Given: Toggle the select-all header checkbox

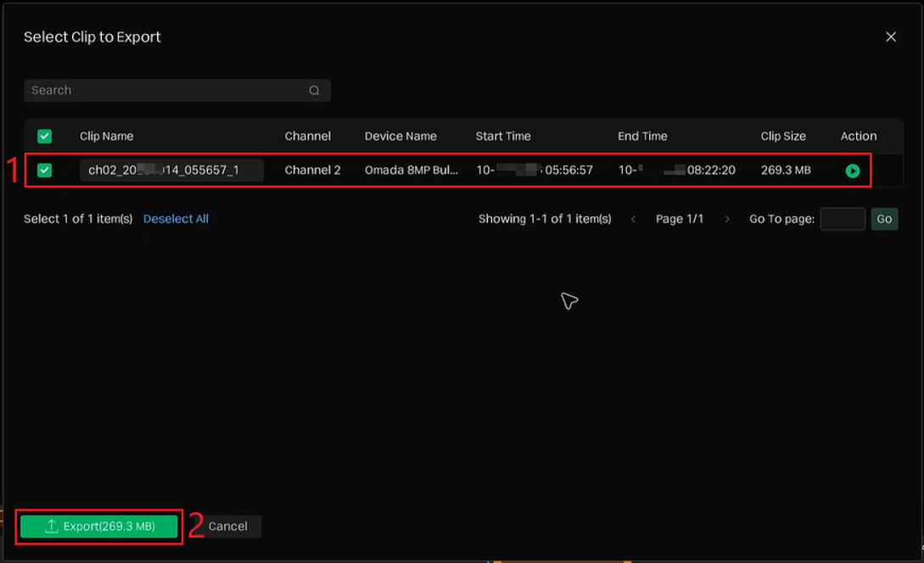Looking at the screenshot, I should 44,137.
